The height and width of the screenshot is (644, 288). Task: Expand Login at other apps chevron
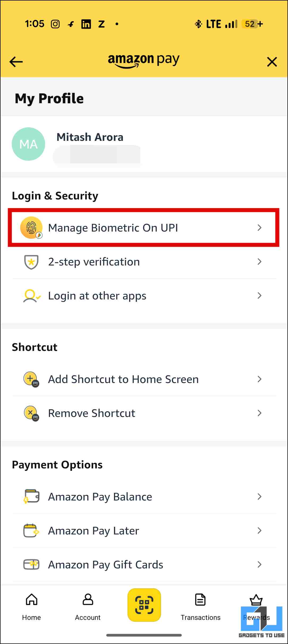pos(260,295)
